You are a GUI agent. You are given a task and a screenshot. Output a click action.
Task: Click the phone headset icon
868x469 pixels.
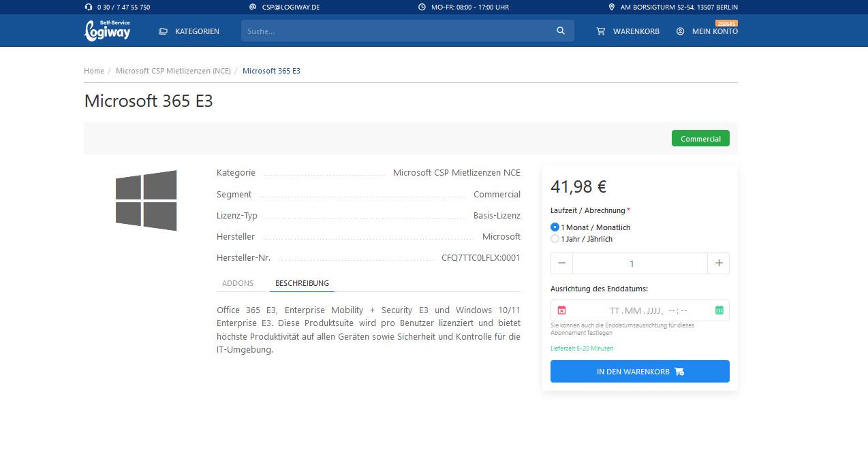(89, 7)
